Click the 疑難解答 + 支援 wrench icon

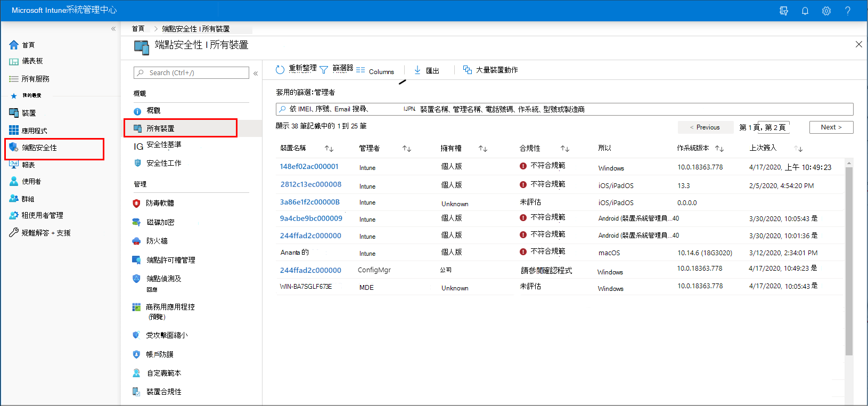(x=14, y=233)
